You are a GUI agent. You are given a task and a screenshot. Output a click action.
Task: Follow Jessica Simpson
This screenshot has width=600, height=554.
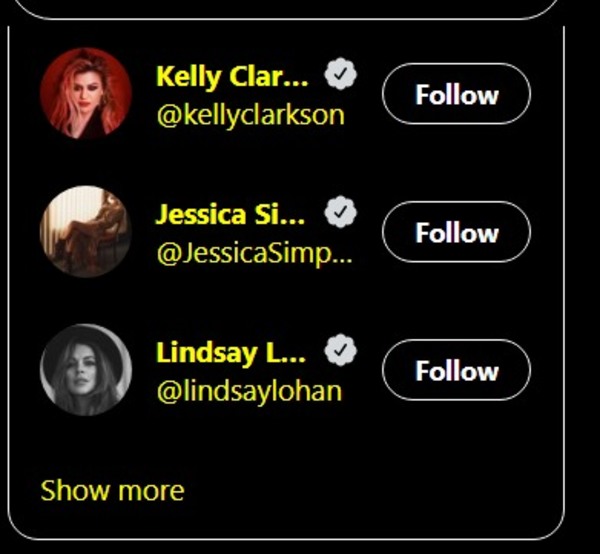456,232
